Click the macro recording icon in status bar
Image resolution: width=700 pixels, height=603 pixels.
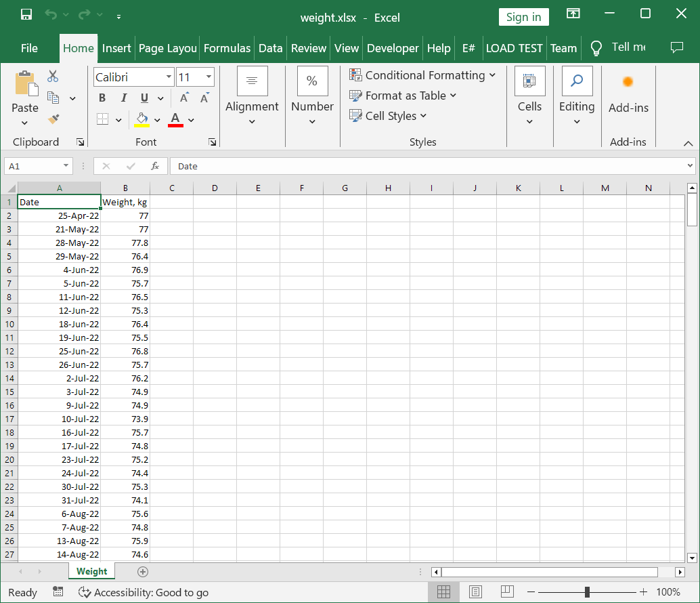58,592
